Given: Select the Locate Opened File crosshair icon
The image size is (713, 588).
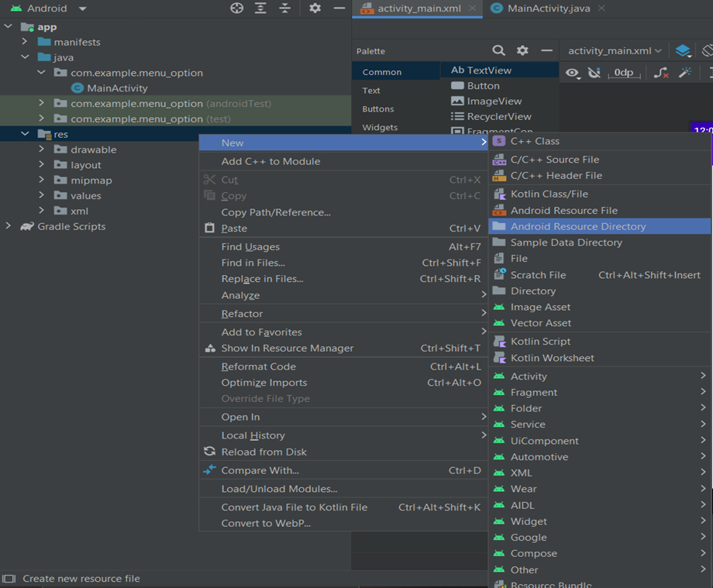Looking at the screenshot, I should tap(237, 8).
